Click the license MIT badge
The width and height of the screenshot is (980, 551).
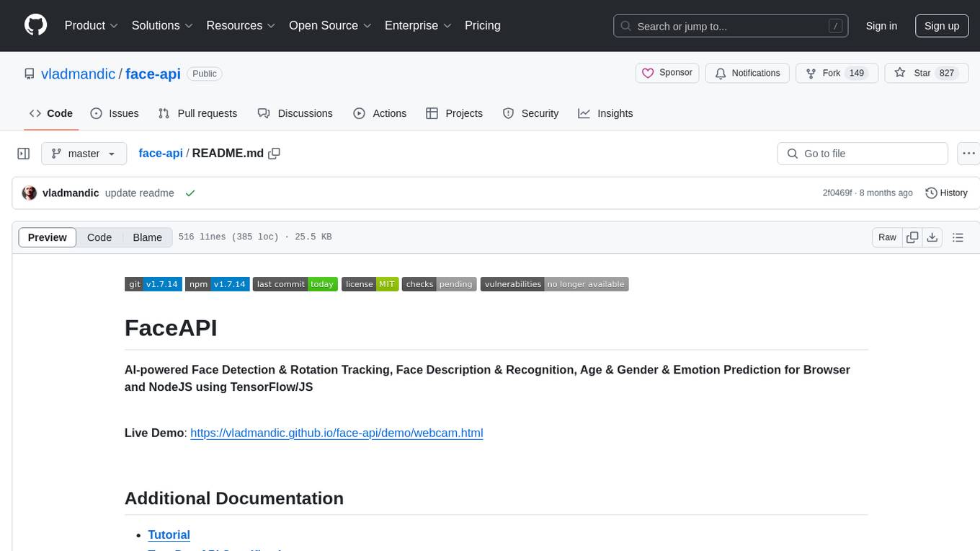[x=370, y=284]
